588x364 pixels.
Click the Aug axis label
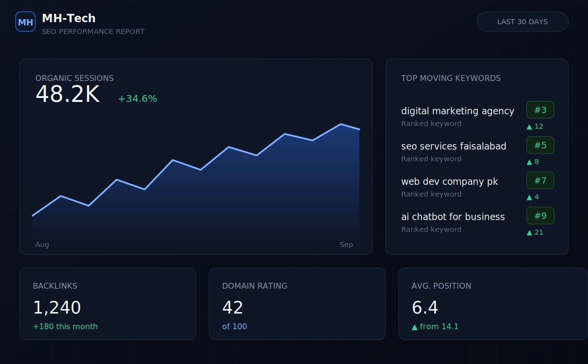pos(42,244)
